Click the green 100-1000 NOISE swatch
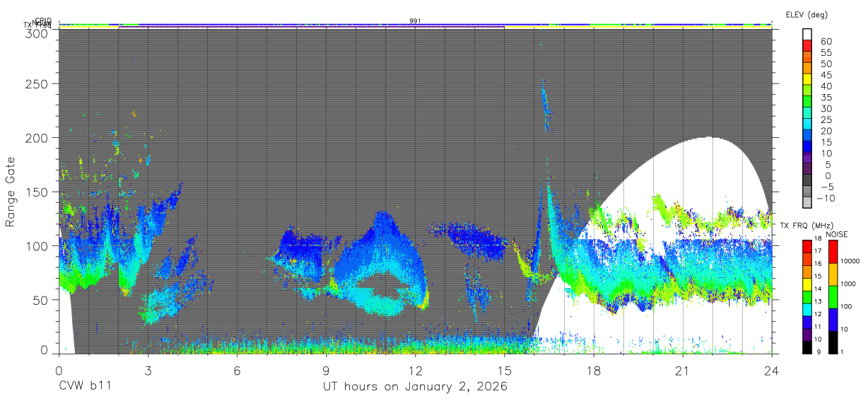The image size is (868, 401). point(833,297)
